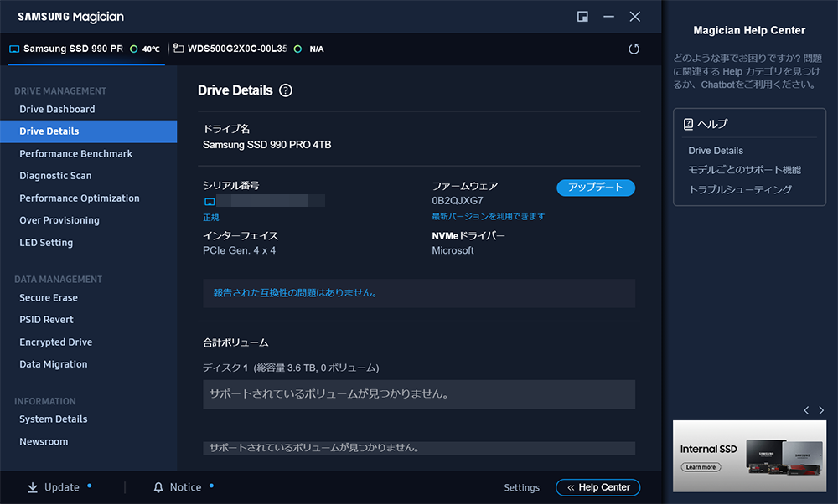The height and width of the screenshot is (504, 838).
Task: Open LED Setting page
Action: [x=46, y=243]
